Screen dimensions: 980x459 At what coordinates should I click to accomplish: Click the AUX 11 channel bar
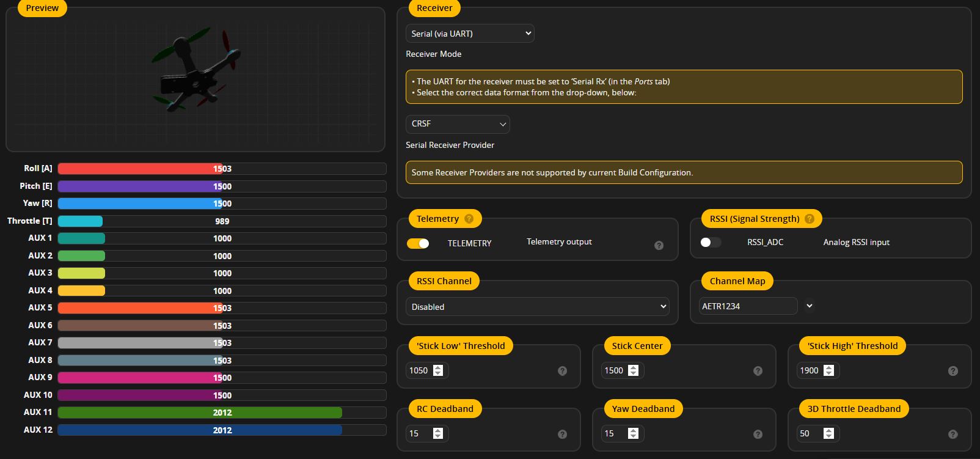[x=222, y=413]
